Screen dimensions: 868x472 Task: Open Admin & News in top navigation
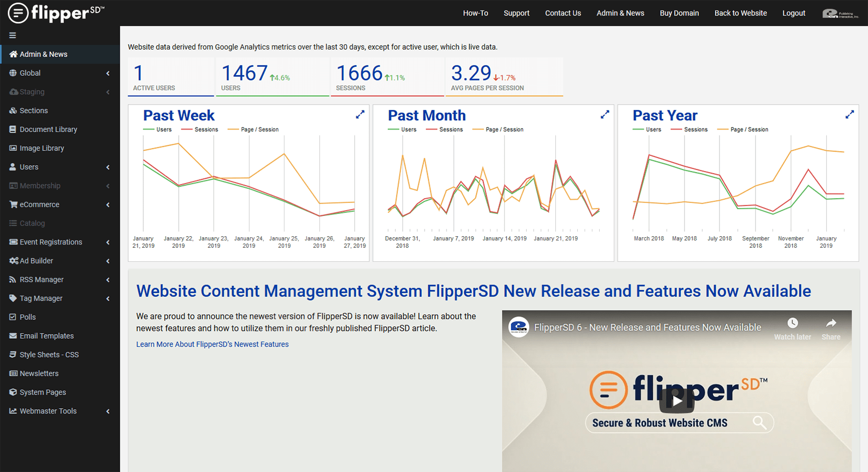point(621,13)
